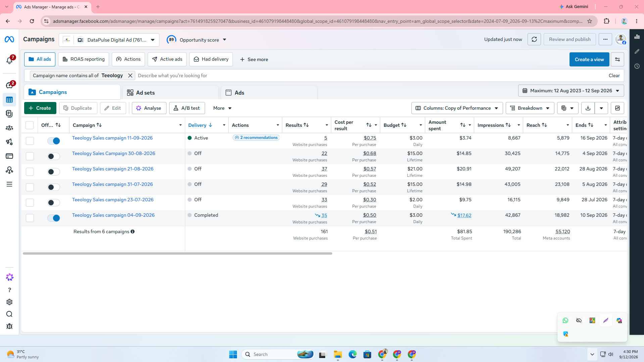This screenshot has height=362, width=644.
Task: Open the 2 recommendations badge
Action: tap(256, 138)
